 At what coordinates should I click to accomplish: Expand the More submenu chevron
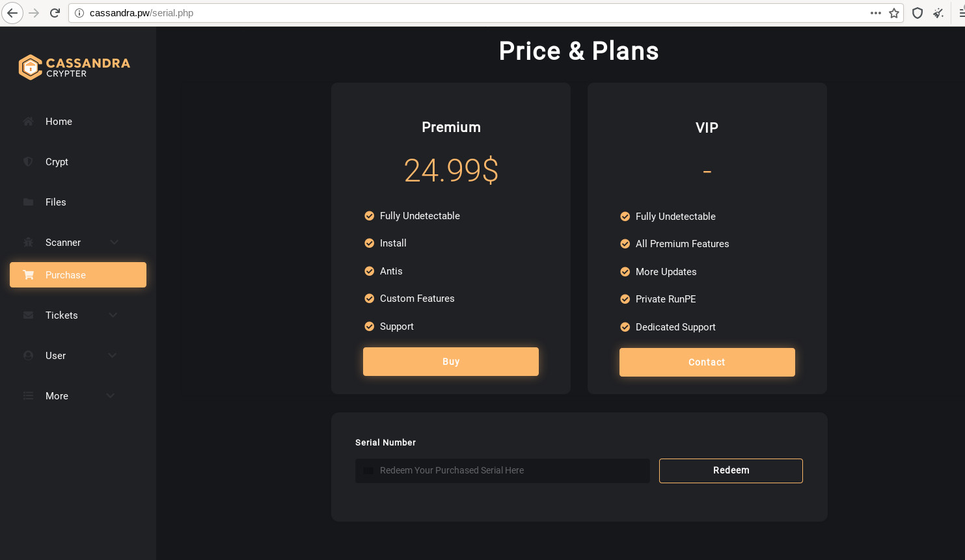pyautogui.click(x=110, y=395)
